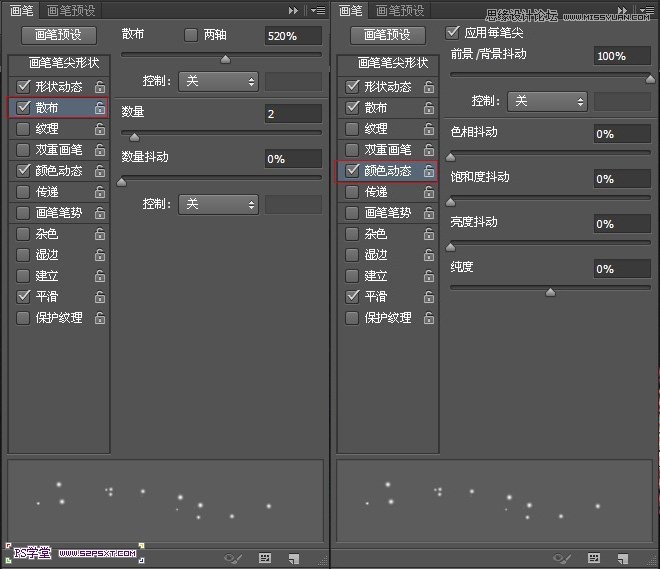This screenshot has width=660, height=569.
Task: Toggle lock icon for 画笔笔势 in left panel
Action: [x=100, y=213]
